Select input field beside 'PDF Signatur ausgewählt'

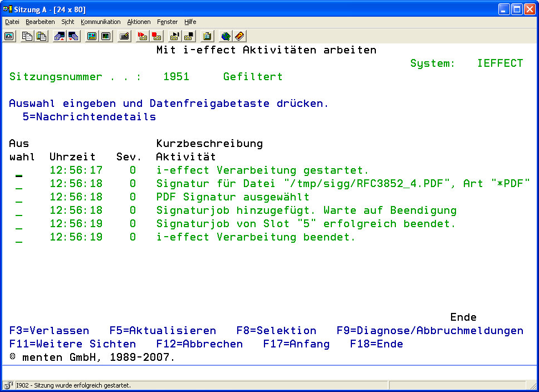(x=19, y=198)
